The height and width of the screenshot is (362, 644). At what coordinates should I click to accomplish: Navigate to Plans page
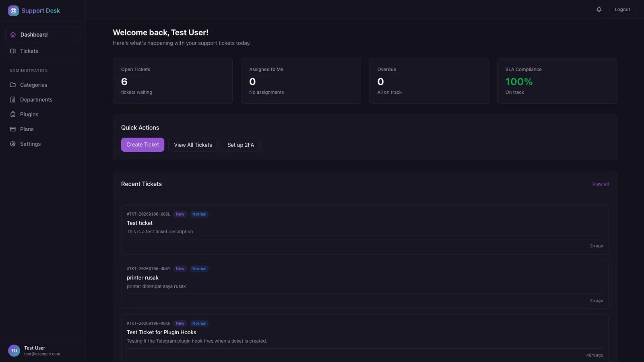pos(43,129)
